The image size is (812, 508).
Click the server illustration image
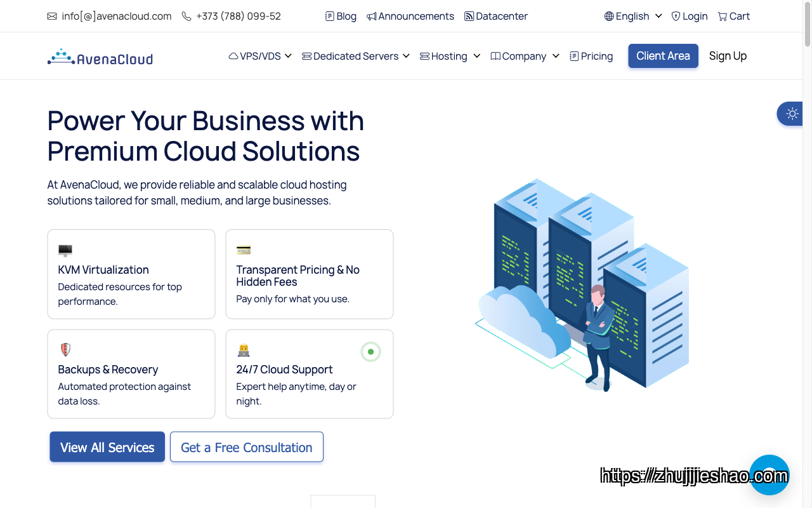click(582, 284)
